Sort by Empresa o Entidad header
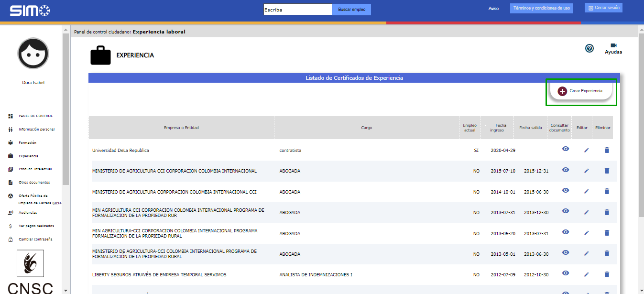644x294 pixels. coord(181,128)
